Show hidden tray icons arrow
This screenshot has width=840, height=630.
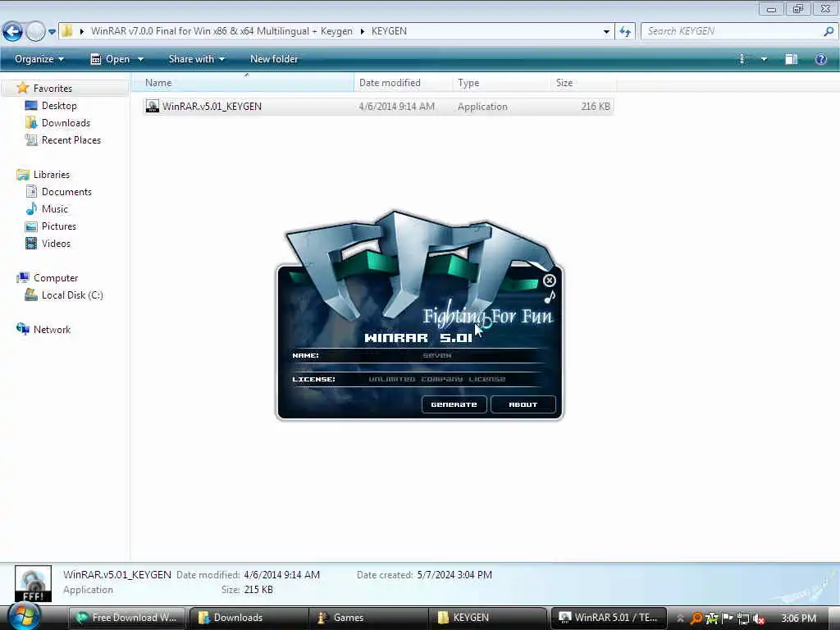[680, 619]
